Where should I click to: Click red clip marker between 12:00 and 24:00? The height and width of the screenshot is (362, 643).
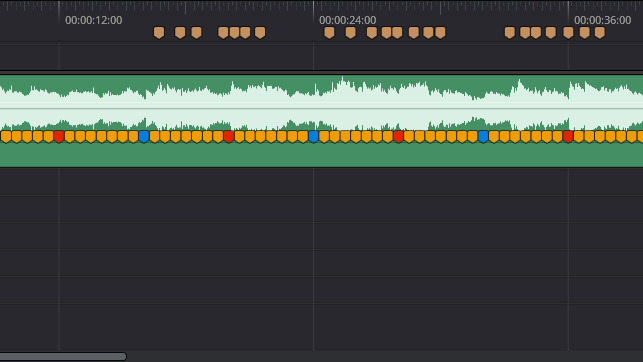[x=229, y=137]
